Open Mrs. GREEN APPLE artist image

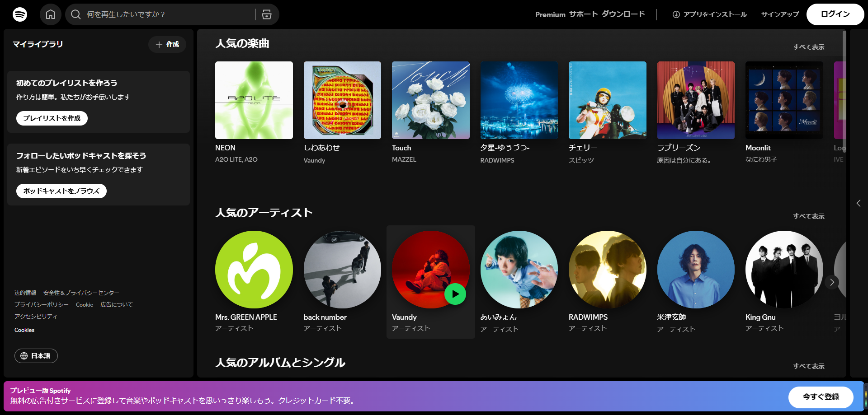254,270
